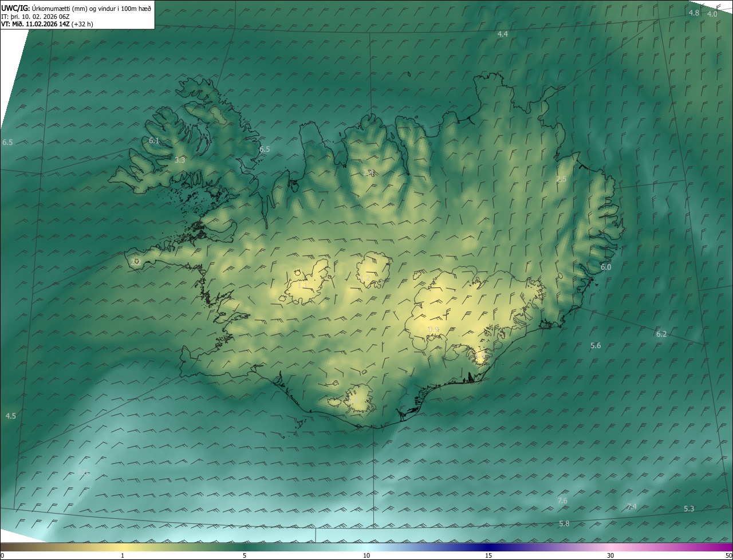Click the value 3.3 in the Westfjords
The image size is (733, 560).
180,160
